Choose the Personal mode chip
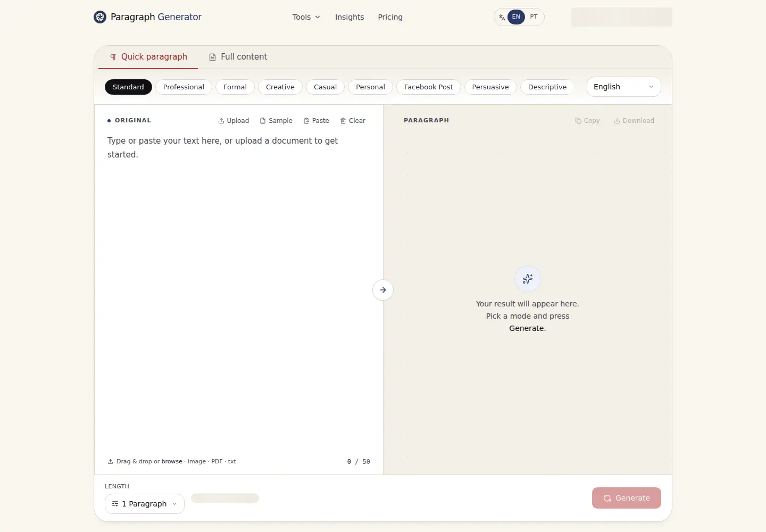This screenshot has height=532, width=766. click(370, 87)
